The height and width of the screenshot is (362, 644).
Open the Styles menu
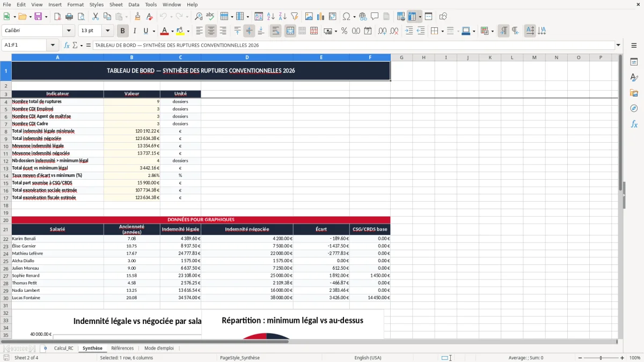(97, 4)
